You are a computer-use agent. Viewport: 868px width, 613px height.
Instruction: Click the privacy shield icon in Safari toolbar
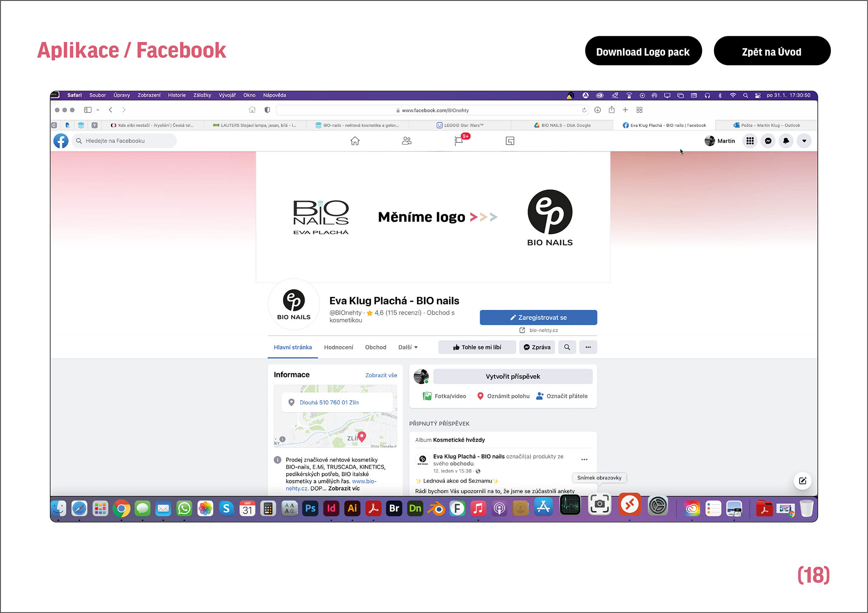click(x=267, y=110)
